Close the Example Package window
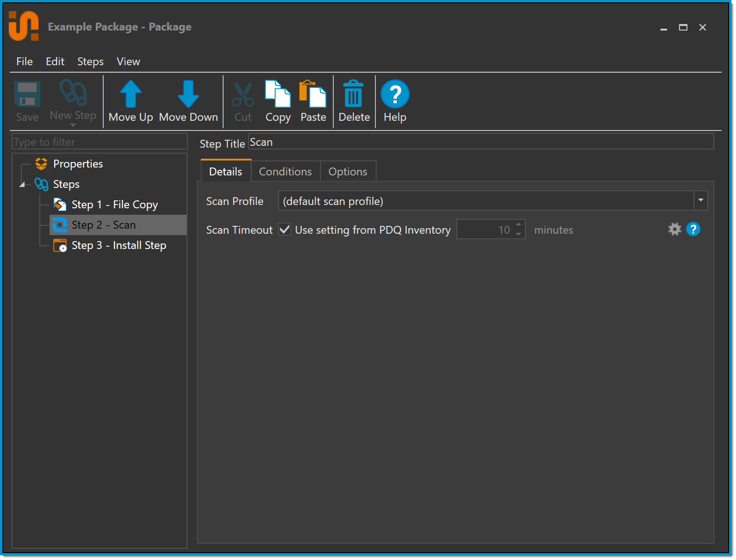 [x=703, y=28]
